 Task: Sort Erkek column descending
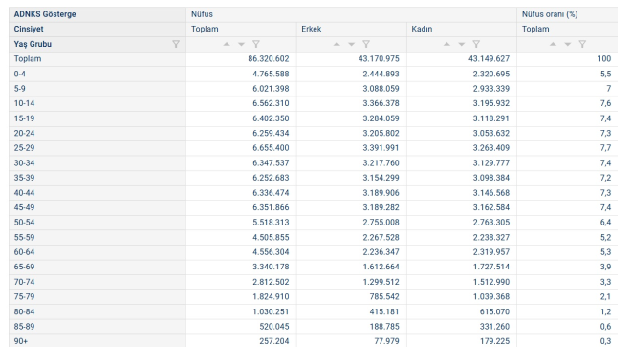point(351,44)
